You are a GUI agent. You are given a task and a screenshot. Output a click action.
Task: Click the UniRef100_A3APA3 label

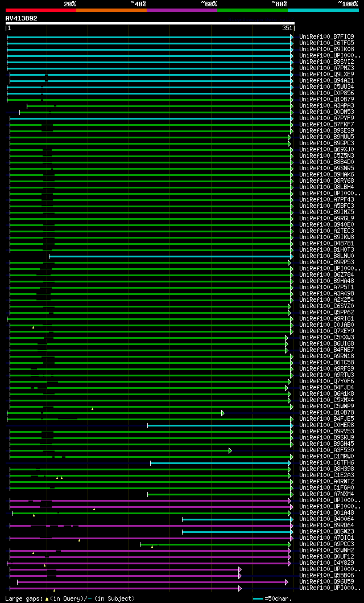[327, 105]
